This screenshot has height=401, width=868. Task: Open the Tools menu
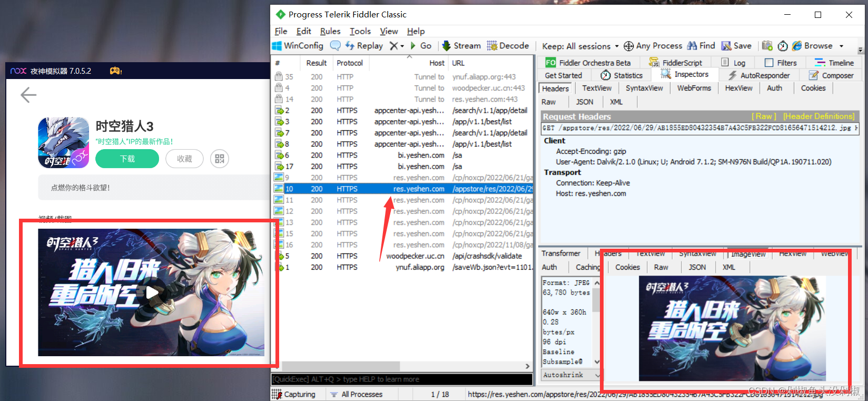pos(360,31)
